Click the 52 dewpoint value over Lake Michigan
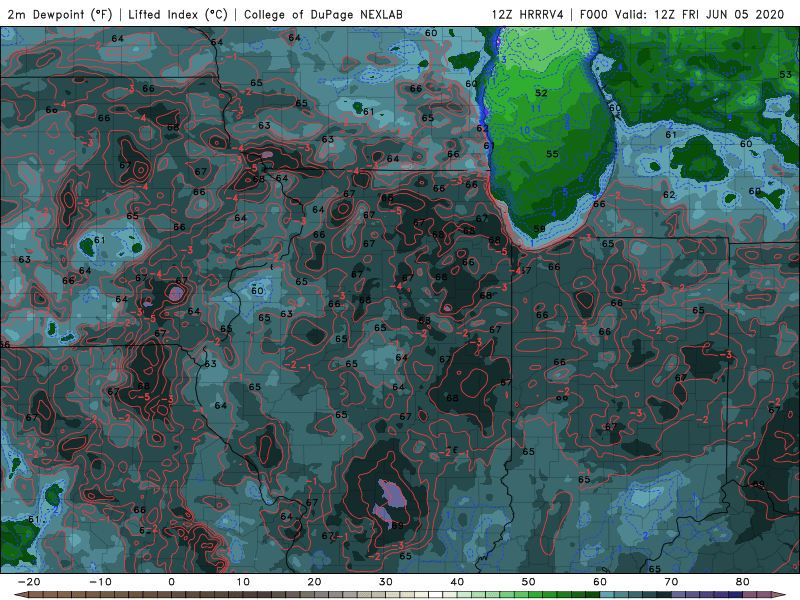Screen dimensions: 800x600 coord(541,93)
